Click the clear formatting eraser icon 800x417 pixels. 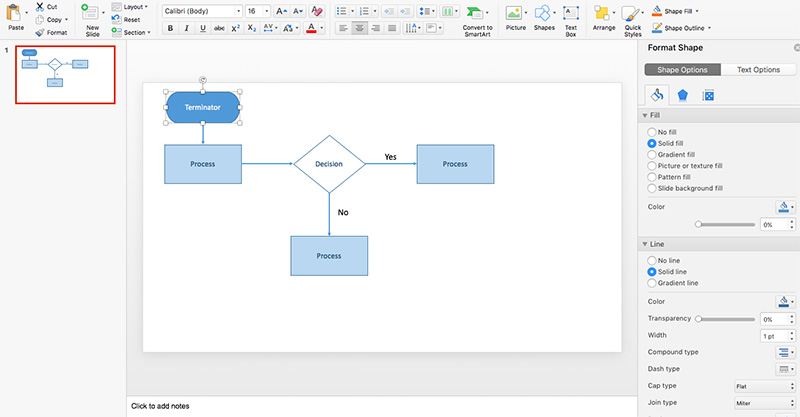point(319,10)
